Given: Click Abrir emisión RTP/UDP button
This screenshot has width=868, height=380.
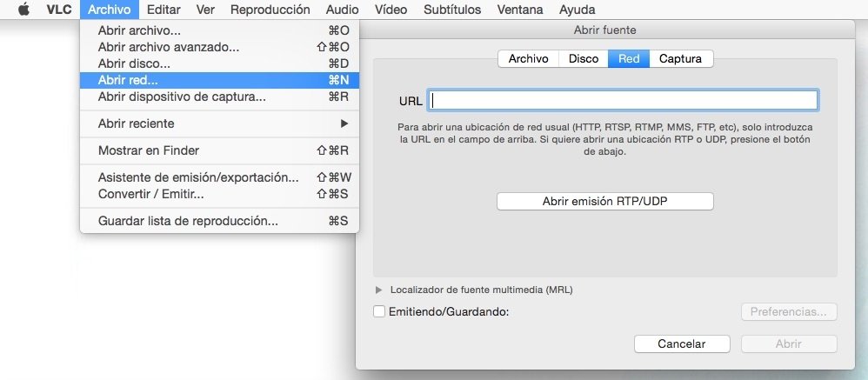Looking at the screenshot, I should (605, 202).
